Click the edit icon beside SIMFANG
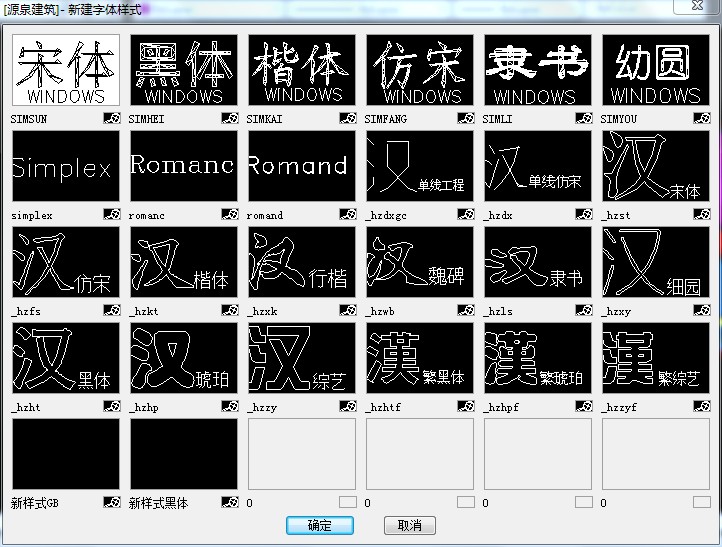722x547 pixels. [466, 118]
